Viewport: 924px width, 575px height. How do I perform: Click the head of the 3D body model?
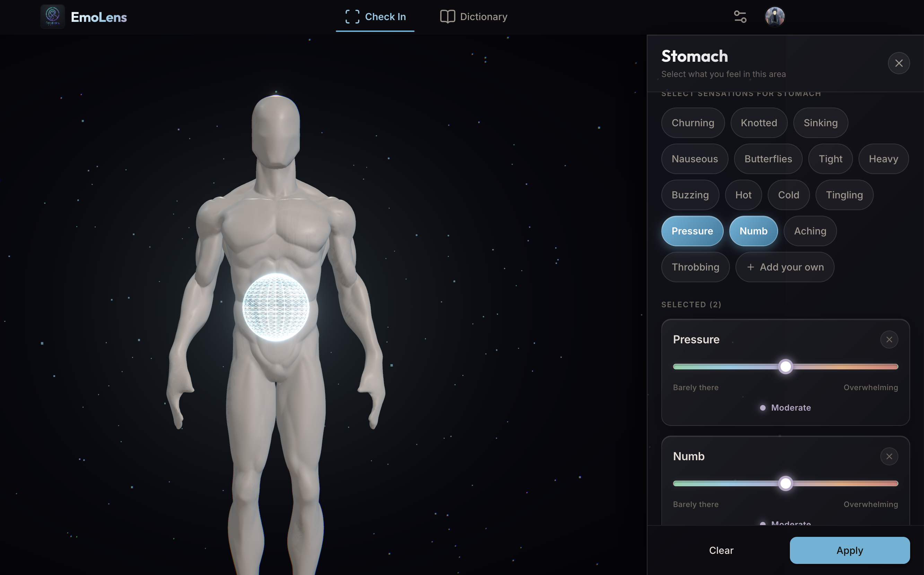click(x=276, y=131)
